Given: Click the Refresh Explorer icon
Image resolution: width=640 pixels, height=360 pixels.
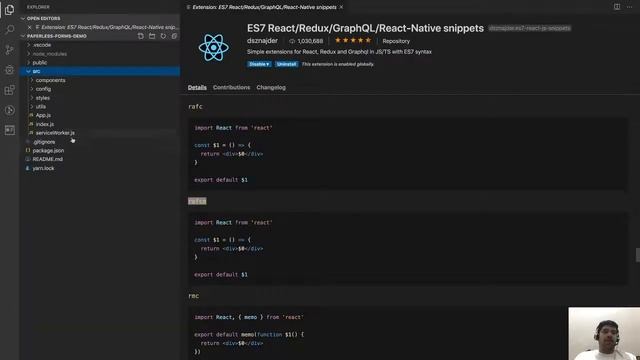Looking at the screenshot, I should [163, 36].
